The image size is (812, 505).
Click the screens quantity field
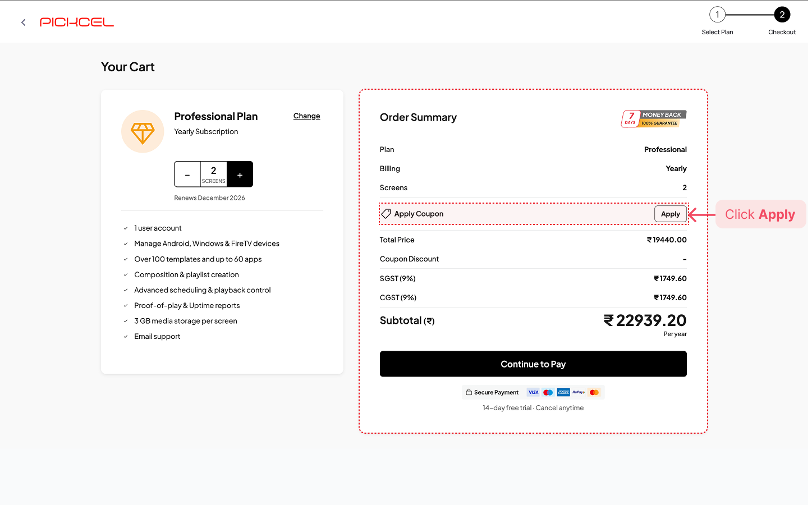click(213, 174)
